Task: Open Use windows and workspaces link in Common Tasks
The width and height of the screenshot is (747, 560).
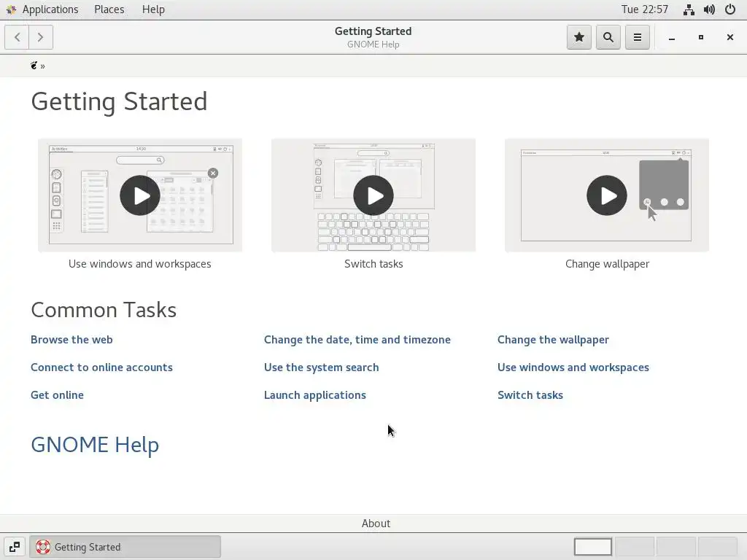Action: coord(573,367)
